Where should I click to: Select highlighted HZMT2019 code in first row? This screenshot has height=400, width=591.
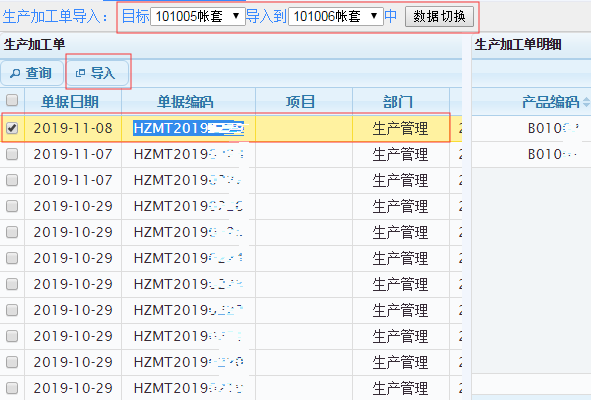click(x=188, y=128)
